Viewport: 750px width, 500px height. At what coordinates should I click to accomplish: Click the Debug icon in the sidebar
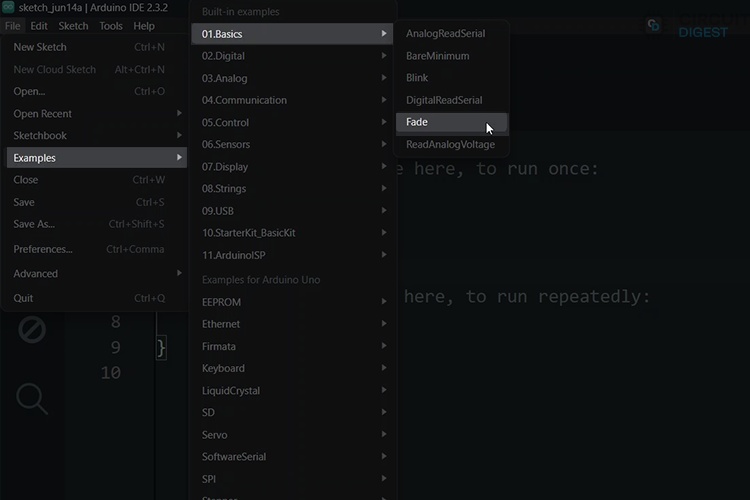click(32, 330)
